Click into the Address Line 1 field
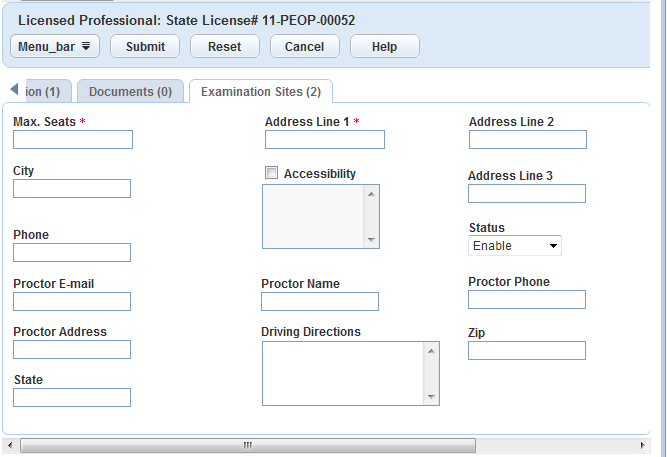This screenshot has width=667, height=457. click(x=324, y=140)
